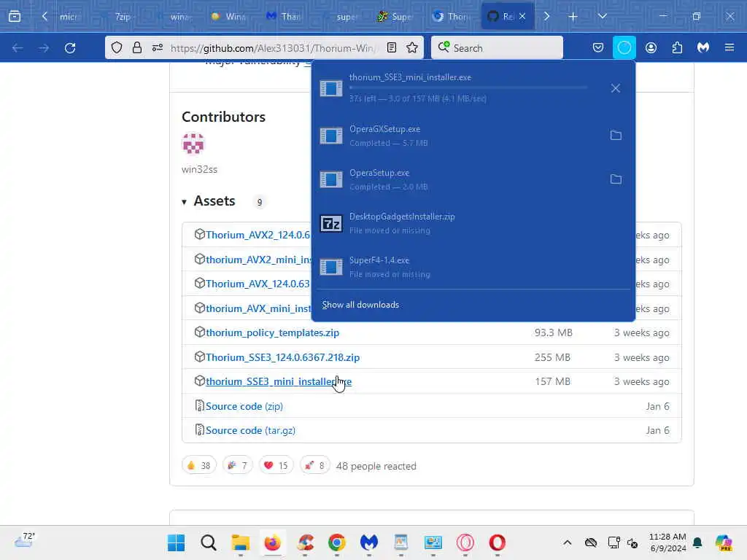Download Source code (tar.gz)
747x560 pixels.
[251, 430]
